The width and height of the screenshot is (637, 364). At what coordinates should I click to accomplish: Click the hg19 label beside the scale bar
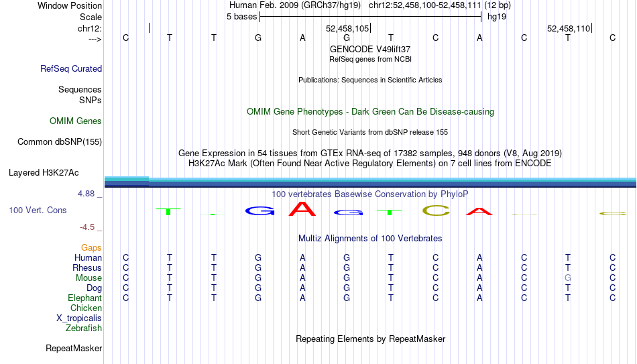pyautogui.click(x=497, y=17)
